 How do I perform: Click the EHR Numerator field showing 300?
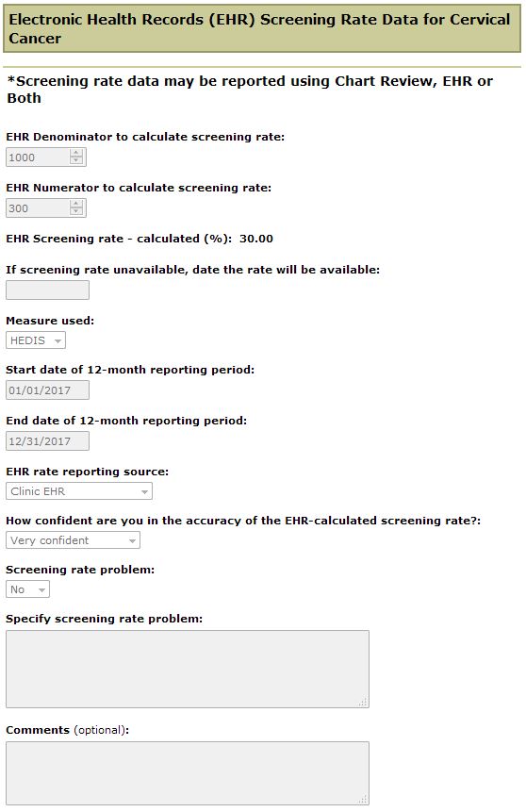click(46, 208)
